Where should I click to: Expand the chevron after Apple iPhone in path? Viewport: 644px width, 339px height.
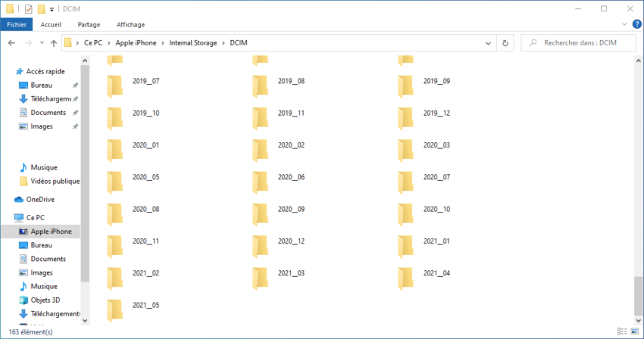click(163, 43)
